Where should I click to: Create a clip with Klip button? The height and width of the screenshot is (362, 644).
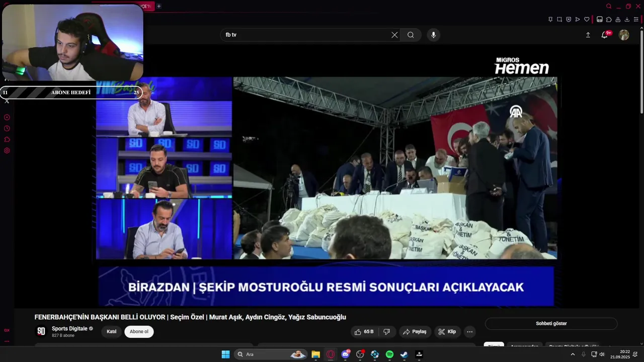pos(447,332)
